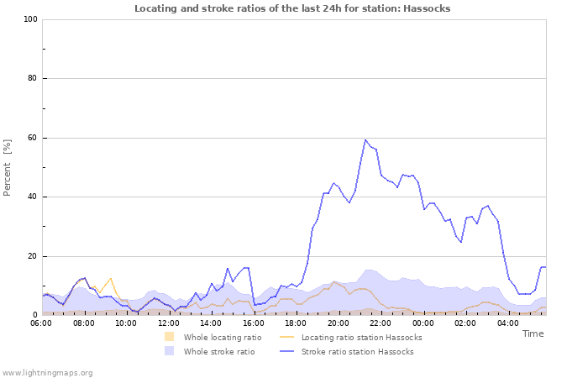Click the orange Locating ratio station line marker
Image resolution: width=588 pixels, height=378 pixels.
point(287,337)
